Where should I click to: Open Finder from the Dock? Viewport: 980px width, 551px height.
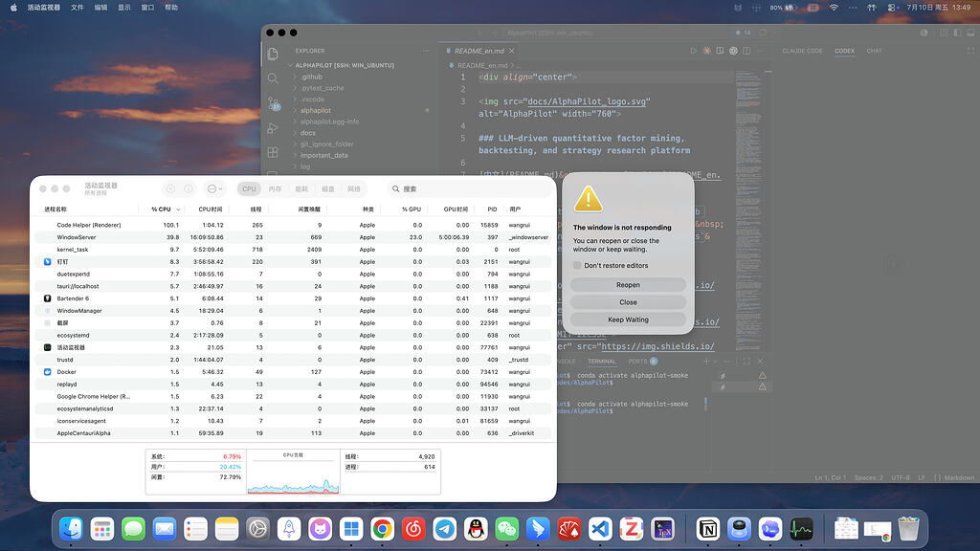point(71,529)
